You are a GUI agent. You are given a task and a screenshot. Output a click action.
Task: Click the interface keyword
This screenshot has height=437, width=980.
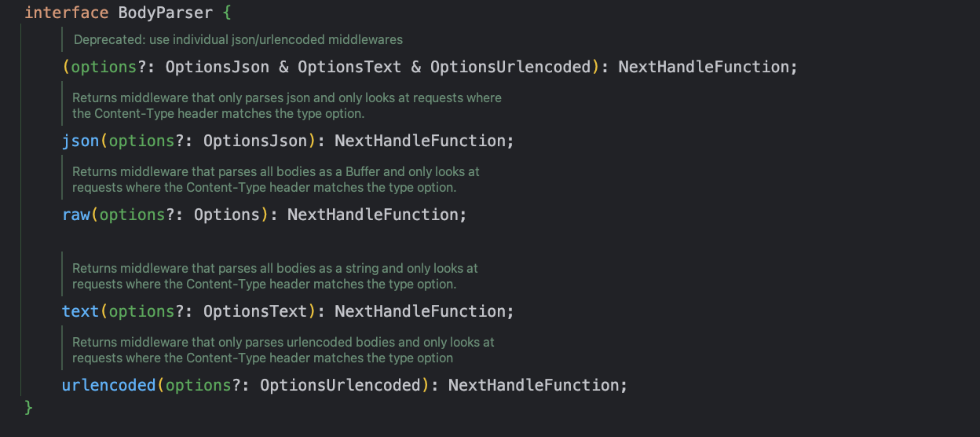[x=66, y=13]
